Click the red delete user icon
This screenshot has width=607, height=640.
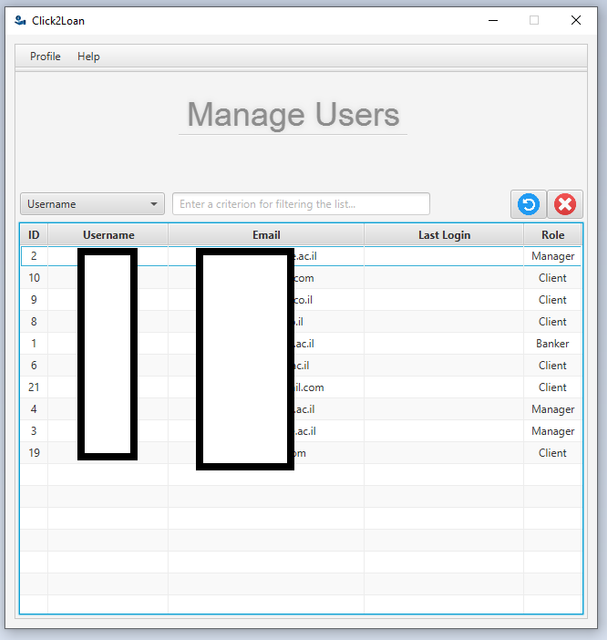click(565, 204)
